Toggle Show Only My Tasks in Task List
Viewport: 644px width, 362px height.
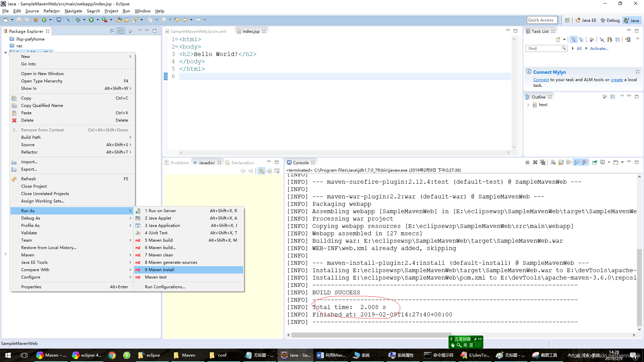tap(610, 40)
